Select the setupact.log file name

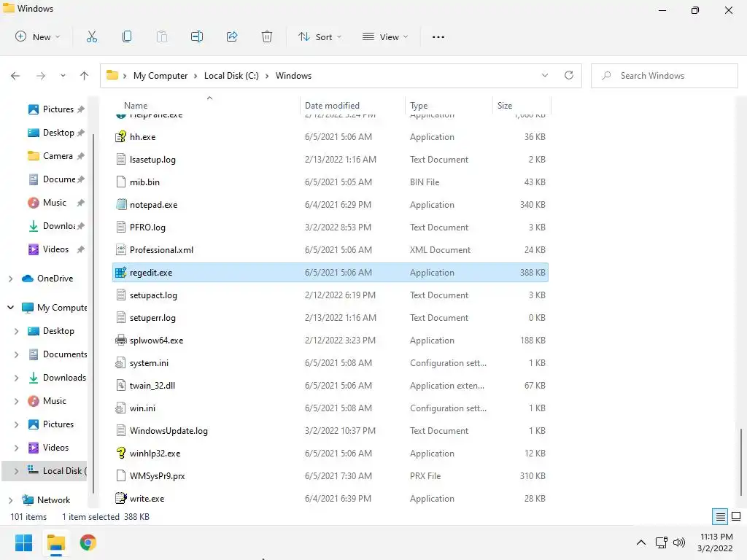point(153,295)
